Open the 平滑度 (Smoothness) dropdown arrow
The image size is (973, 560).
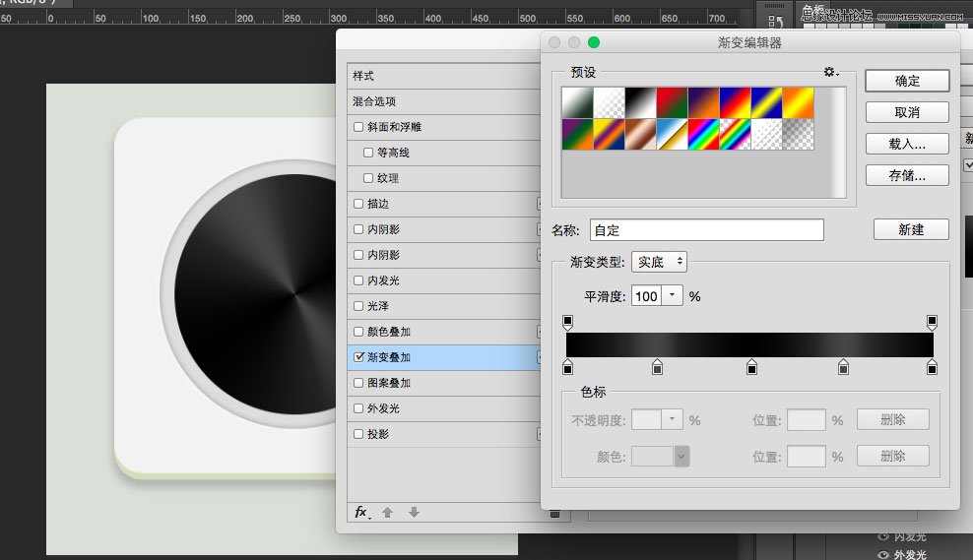(x=673, y=296)
